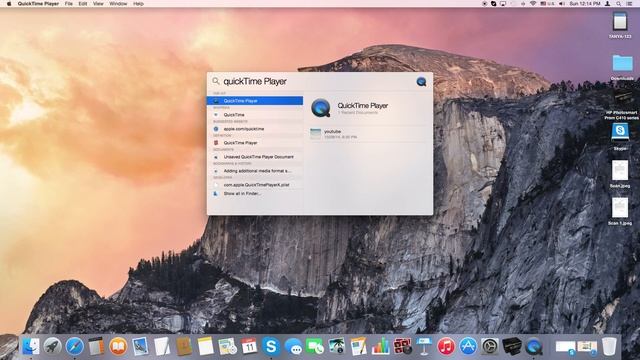The height and width of the screenshot is (360, 640).
Task: Open Launchpad rocket icon in Dock
Action: [x=53, y=347]
